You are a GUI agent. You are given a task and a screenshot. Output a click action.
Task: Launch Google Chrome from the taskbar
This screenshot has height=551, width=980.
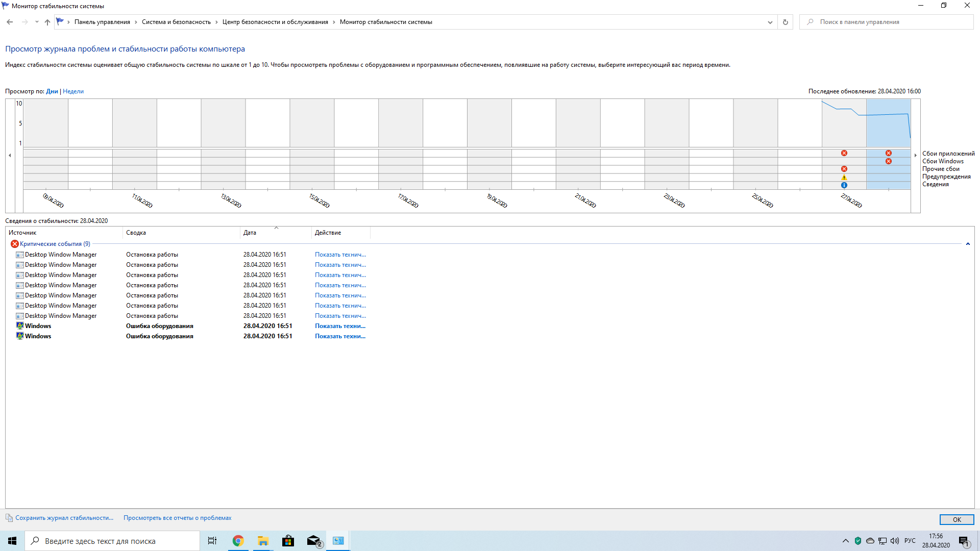tap(238, 541)
